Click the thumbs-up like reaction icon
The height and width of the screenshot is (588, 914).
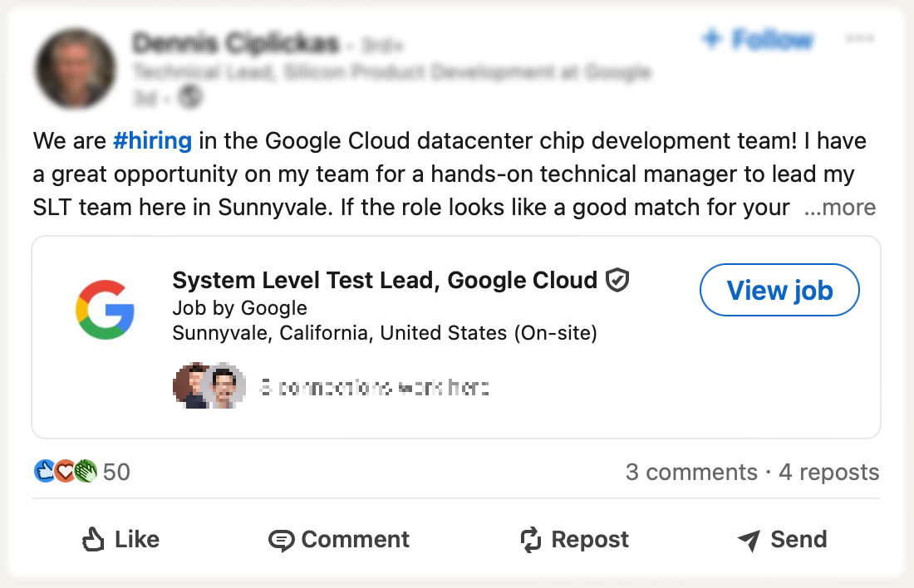coord(44,471)
